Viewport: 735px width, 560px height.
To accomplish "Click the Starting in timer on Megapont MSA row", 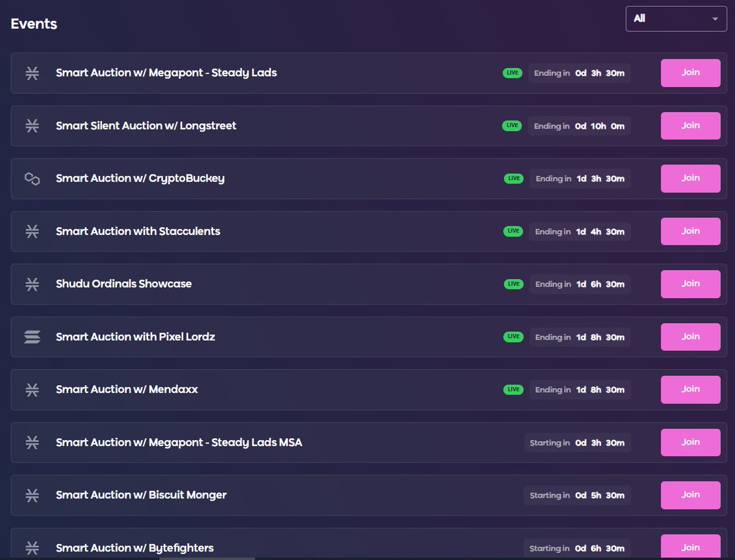I will point(577,442).
